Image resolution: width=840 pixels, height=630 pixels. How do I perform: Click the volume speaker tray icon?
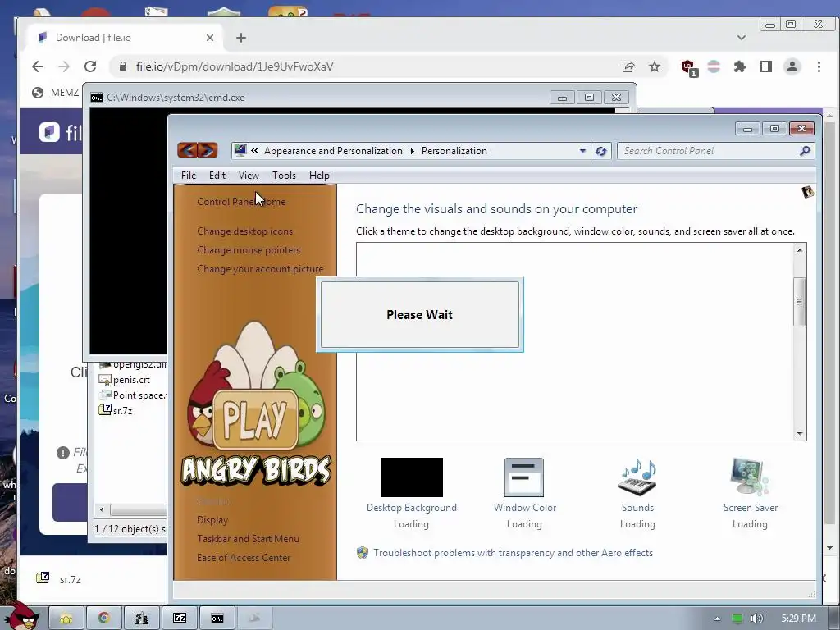click(756, 619)
